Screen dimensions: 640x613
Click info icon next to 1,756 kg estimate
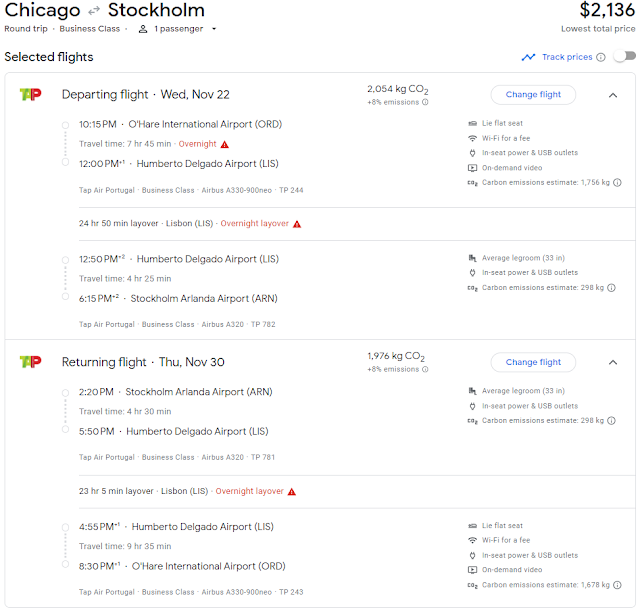[617, 182]
